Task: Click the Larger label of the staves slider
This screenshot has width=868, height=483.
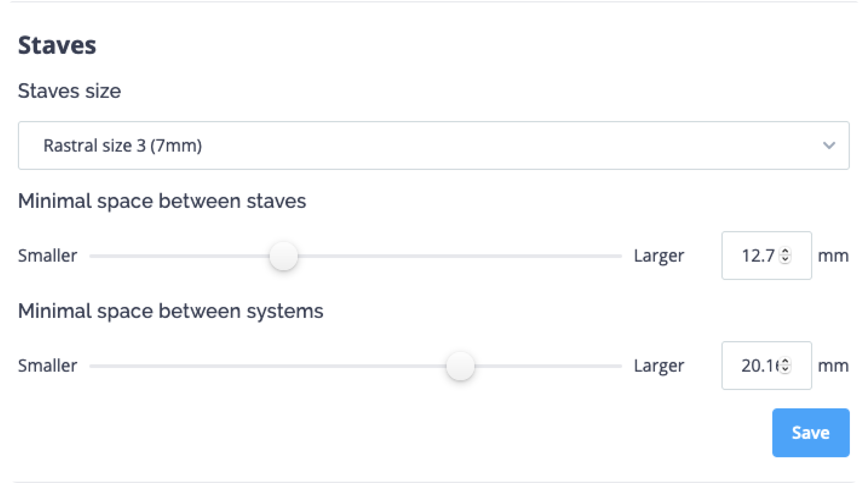Action: point(659,255)
